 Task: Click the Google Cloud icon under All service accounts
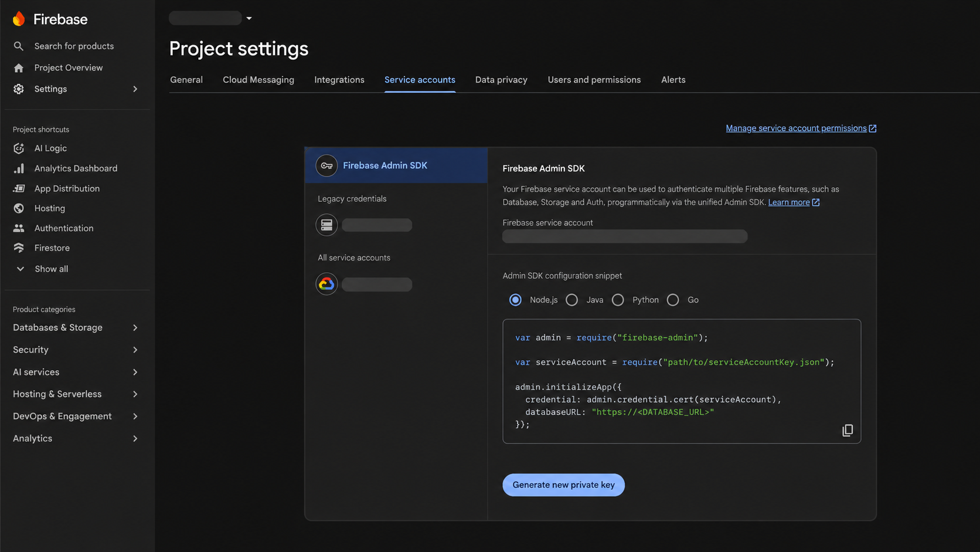tap(326, 284)
